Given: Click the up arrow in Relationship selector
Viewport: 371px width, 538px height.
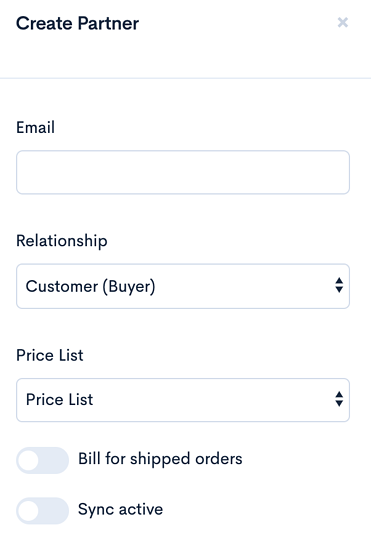Looking at the screenshot, I should 339,281.
